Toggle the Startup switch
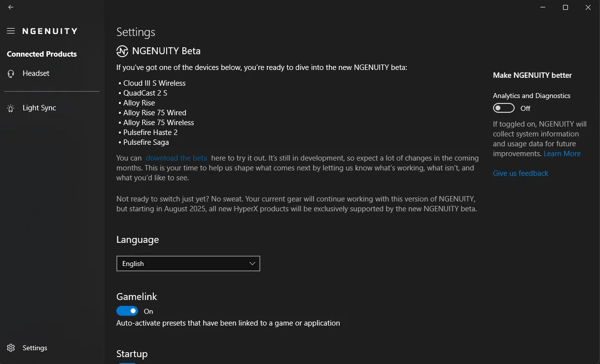Screen dimensions: 600x364 [x=127, y=363]
